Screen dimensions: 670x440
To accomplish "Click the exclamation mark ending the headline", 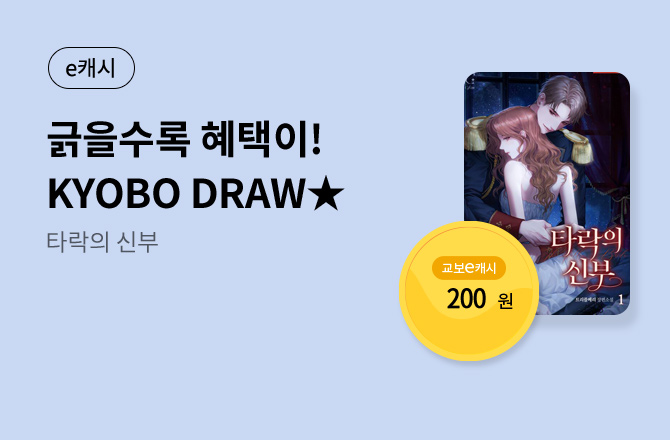I will point(317,139).
